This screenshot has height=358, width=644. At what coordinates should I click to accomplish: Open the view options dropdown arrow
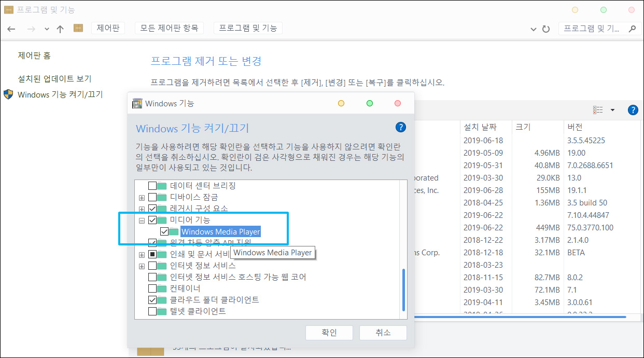[x=612, y=110]
